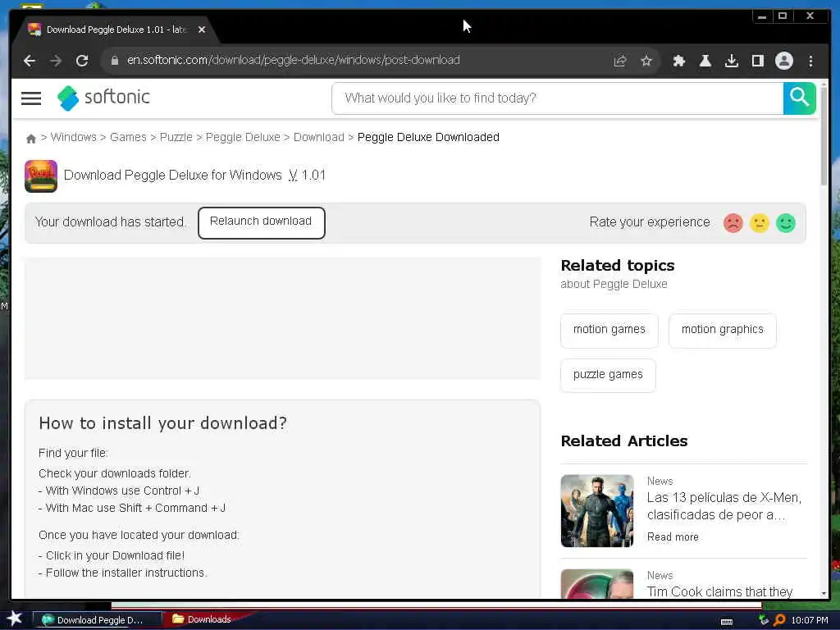This screenshot has width=840, height=630.
Task: Switch to Download Peggle taskbar item
Action: (97, 620)
